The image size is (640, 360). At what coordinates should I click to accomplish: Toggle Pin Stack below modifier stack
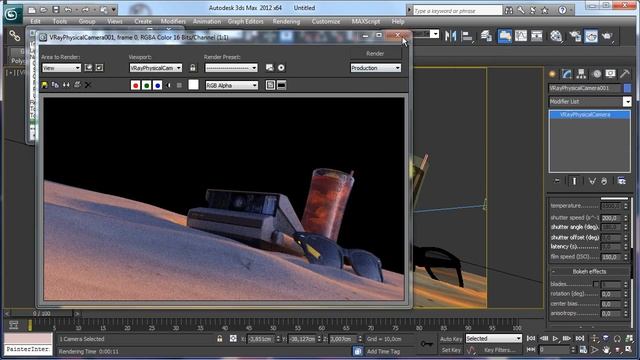tap(557, 181)
